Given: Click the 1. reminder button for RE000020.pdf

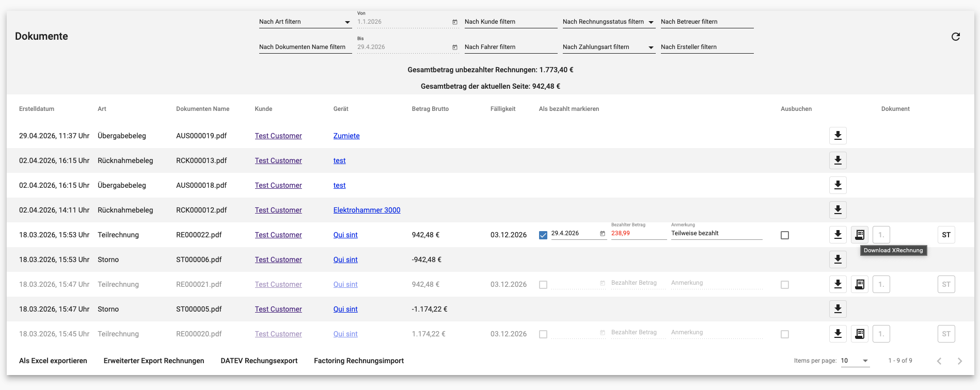Looking at the screenshot, I should [881, 334].
